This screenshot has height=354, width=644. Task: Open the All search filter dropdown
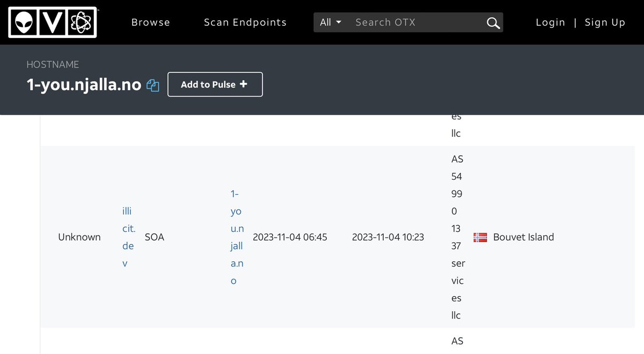pyautogui.click(x=331, y=23)
